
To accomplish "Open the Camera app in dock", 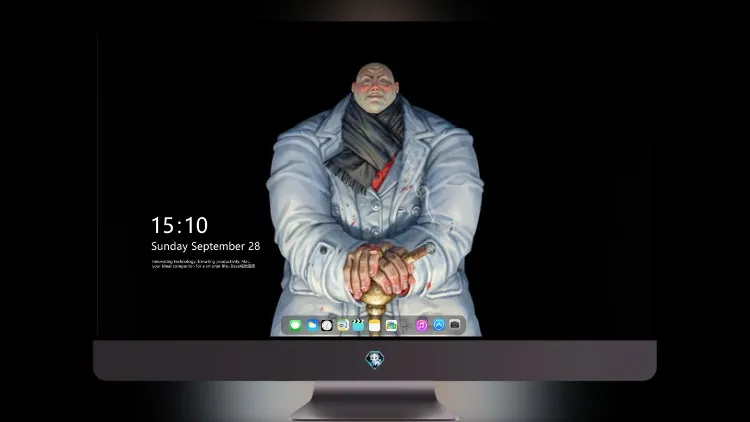I will pos(455,325).
